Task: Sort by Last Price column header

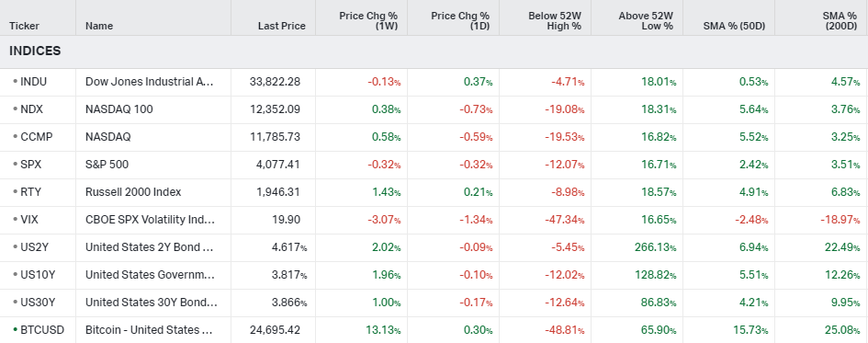Action: click(x=282, y=26)
